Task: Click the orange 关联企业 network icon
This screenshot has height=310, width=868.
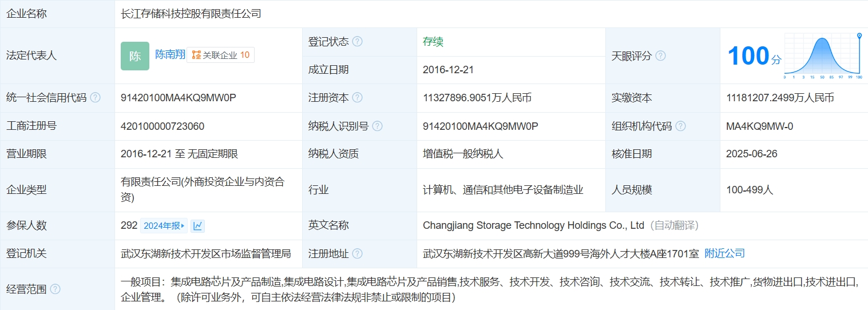Action: (x=196, y=55)
